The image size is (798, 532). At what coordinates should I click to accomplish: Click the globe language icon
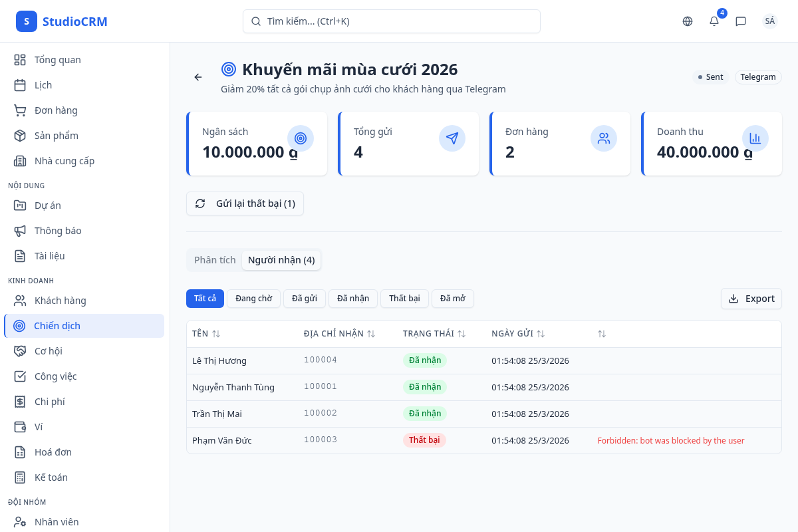(x=688, y=21)
